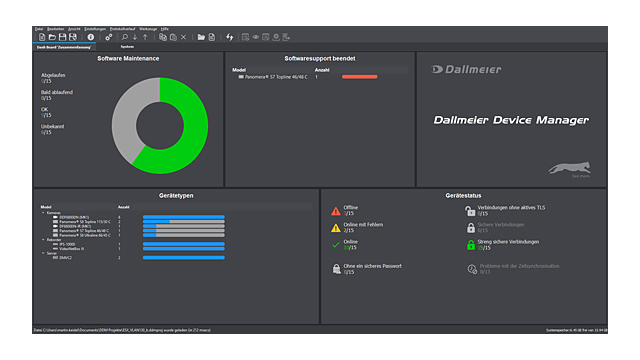Open the settings gears icon
The image size is (640, 360).
pyautogui.click(x=109, y=37)
